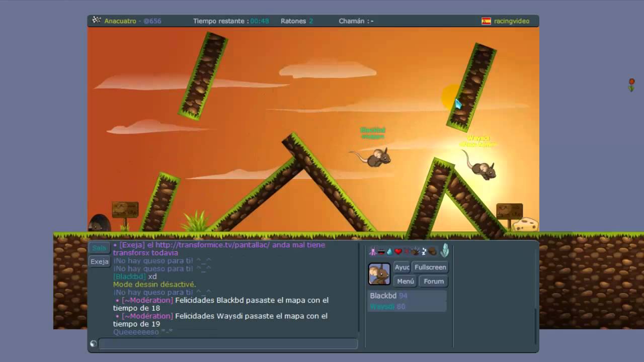
Task: Click the mouse hole at the left
Action: pyautogui.click(x=99, y=223)
